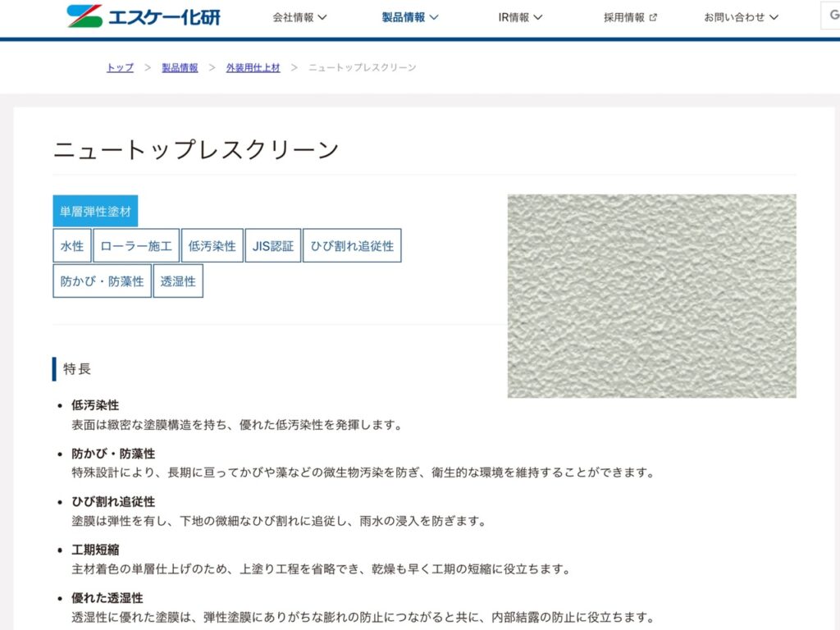Click the 水性 tag

pos(72,246)
